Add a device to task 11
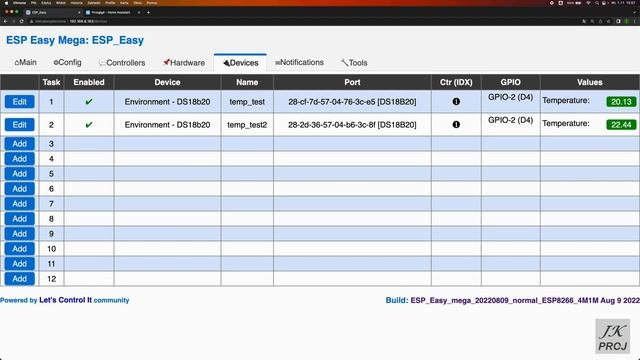 (x=20, y=264)
